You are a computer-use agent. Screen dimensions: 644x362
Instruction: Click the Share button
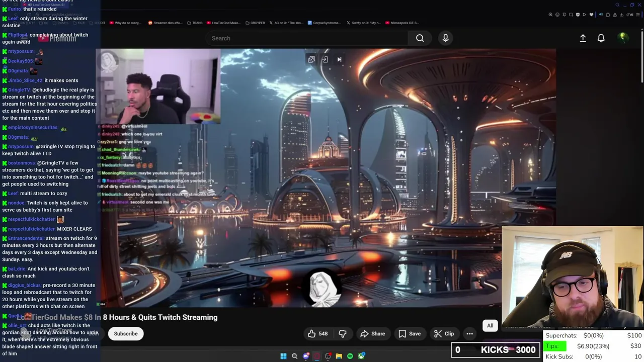372,333
